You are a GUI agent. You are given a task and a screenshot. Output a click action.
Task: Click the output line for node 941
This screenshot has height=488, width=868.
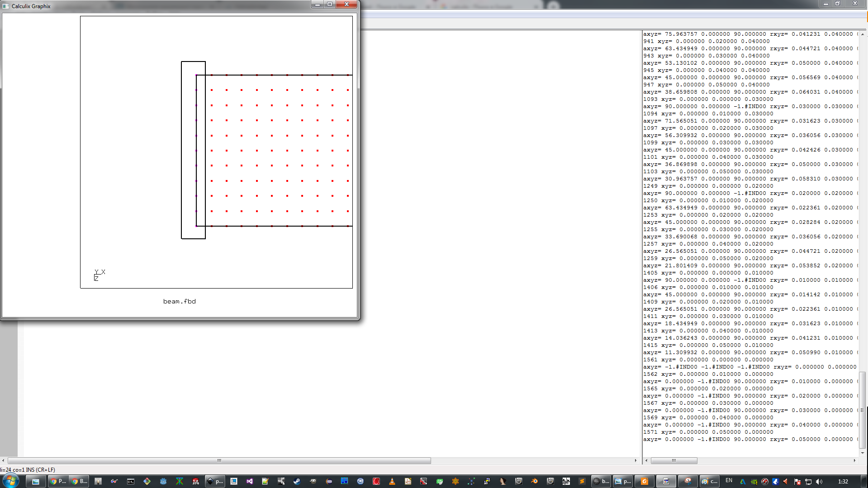707,41
